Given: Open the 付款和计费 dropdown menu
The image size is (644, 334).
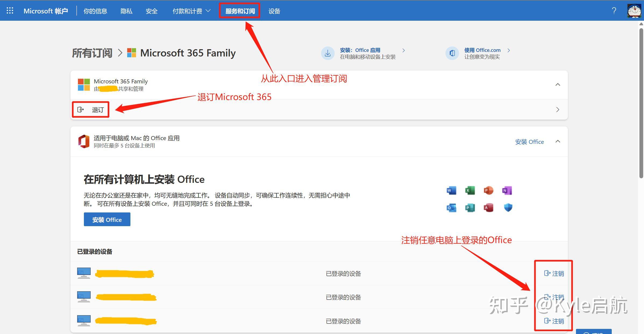Looking at the screenshot, I should [x=191, y=11].
